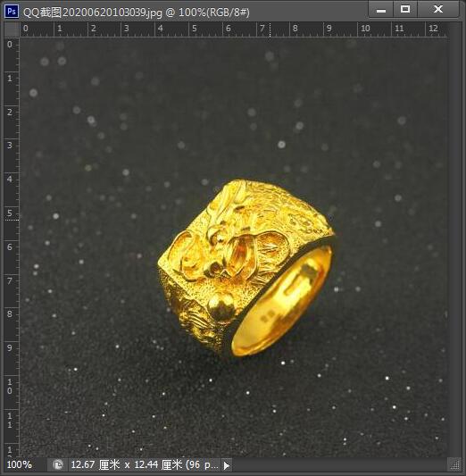Close the document window

pyautogui.click(x=438, y=10)
